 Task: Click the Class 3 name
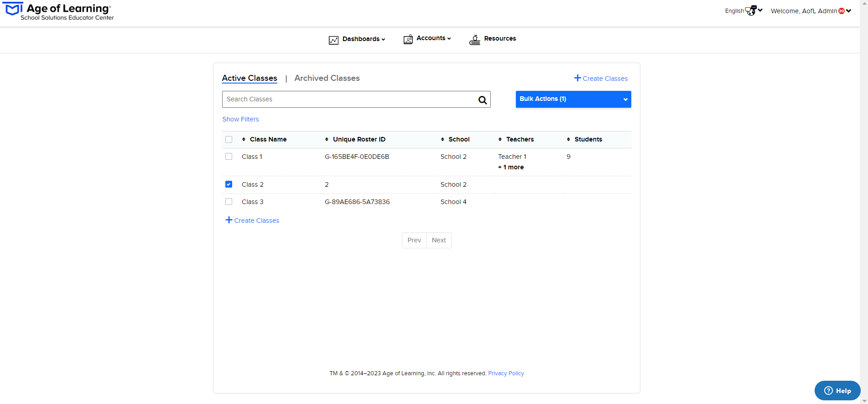253,202
